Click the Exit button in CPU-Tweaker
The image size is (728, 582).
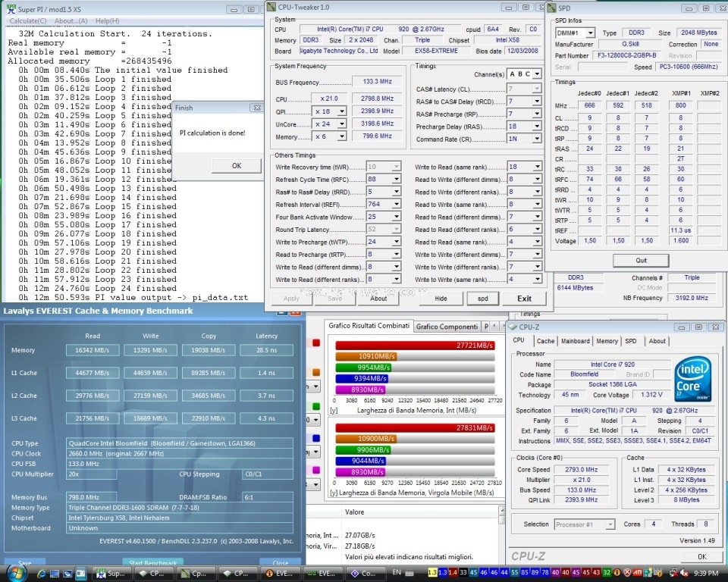tap(524, 299)
